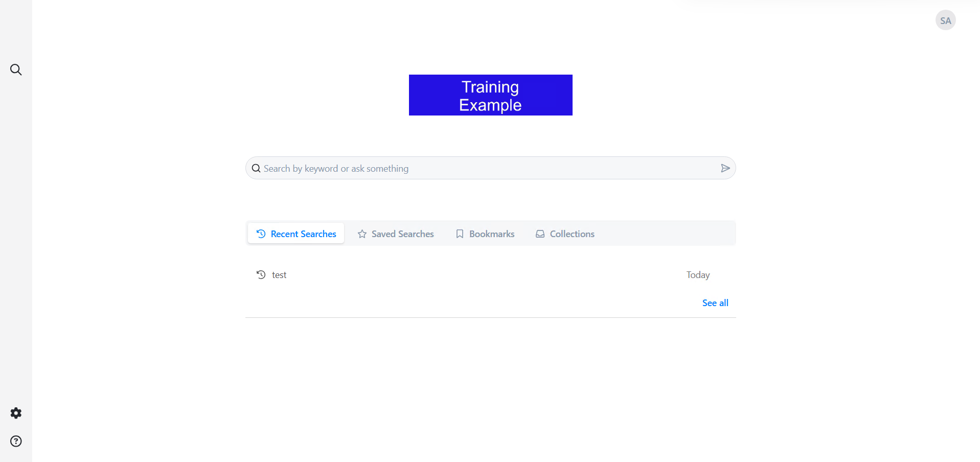This screenshot has width=980, height=462.
Task: Open the Bookmarks tab
Action: 485,234
